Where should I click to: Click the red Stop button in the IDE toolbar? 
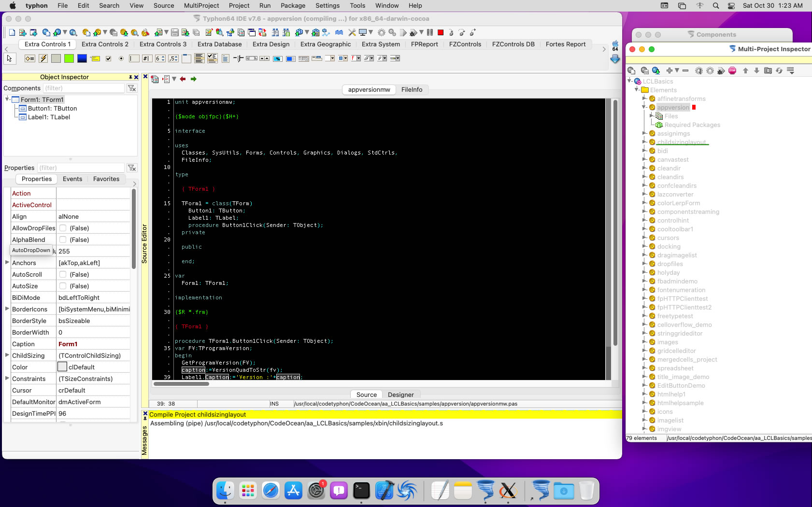(x=441, y=32)
